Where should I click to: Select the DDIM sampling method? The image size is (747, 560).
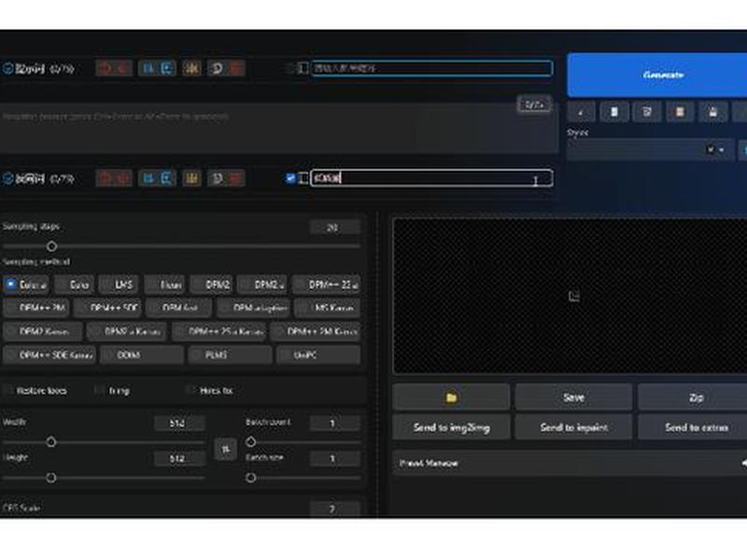142,355
